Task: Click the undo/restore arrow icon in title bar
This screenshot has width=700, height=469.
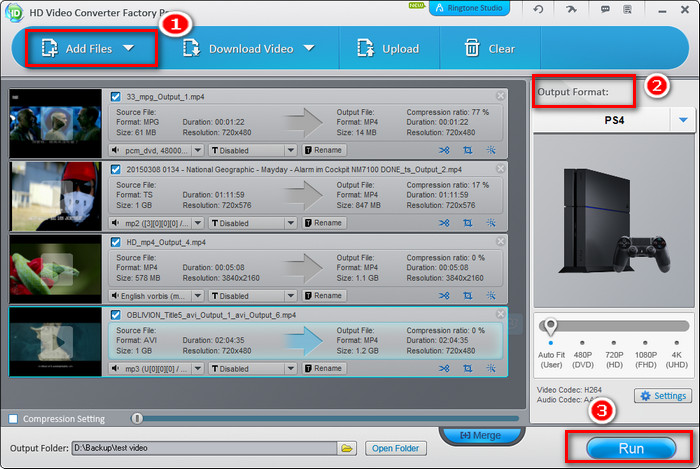Action: pos(538,9)
